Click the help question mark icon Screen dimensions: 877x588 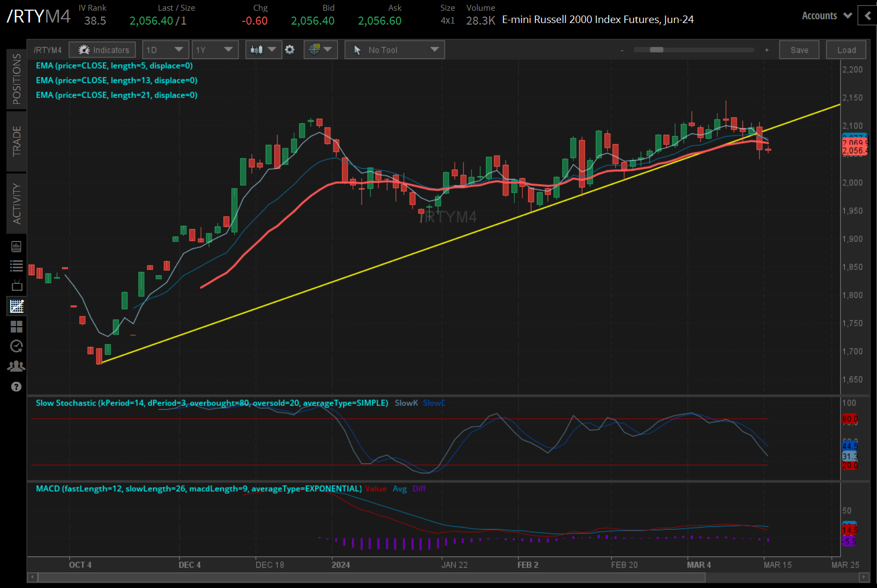click(x=16, y=387)
